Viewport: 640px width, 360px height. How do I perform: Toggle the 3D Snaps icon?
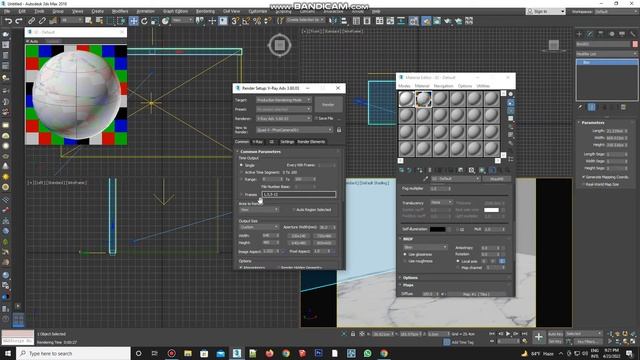tap(235, 21)
